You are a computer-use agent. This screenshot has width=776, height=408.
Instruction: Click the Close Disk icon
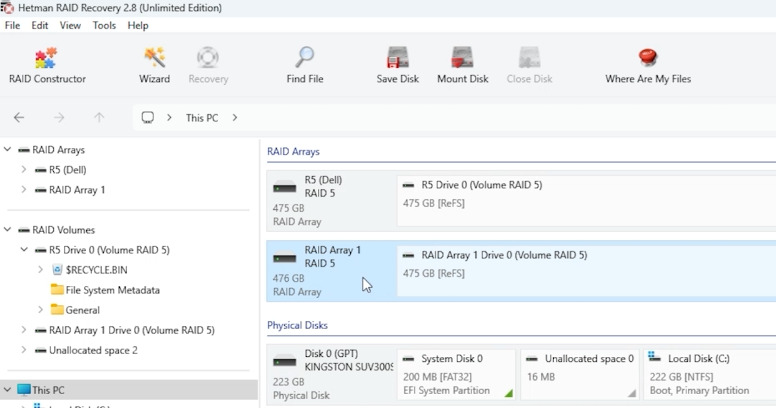(529, 57)
